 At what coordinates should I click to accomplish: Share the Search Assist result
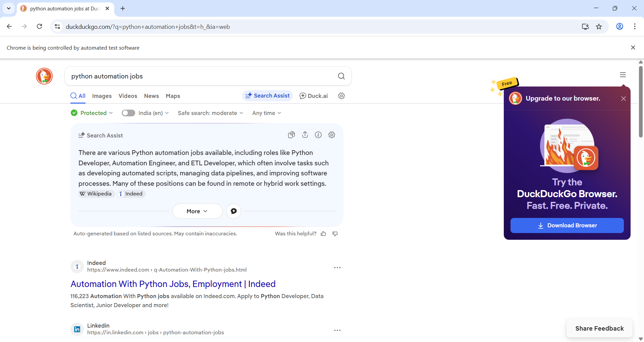coord(305,135)
